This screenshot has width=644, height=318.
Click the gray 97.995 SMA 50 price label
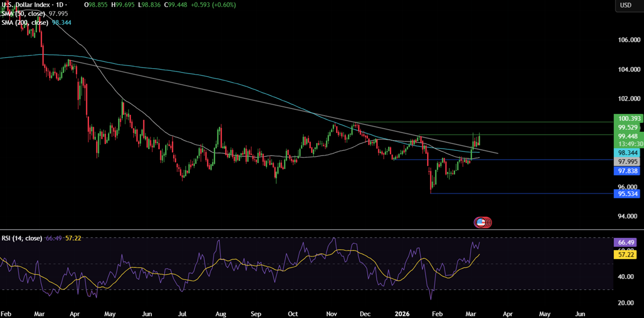click(x=627, y=161)
